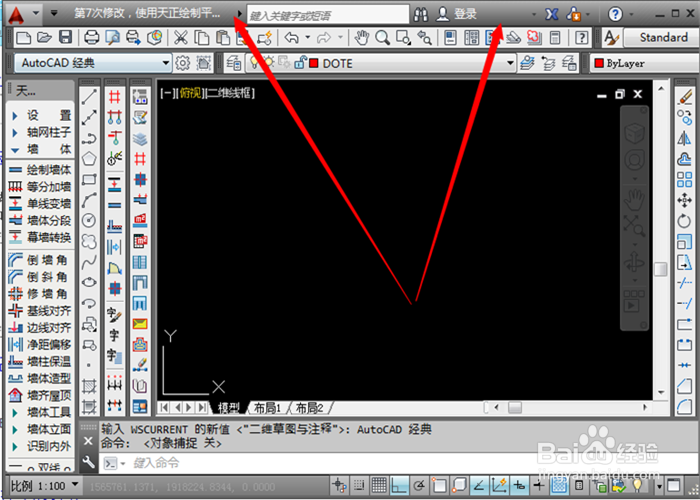This screenshot has width=700, height=500.
Task: Toggle Object Snap Tracking in status bar
Action: click(x=479, y=485)
